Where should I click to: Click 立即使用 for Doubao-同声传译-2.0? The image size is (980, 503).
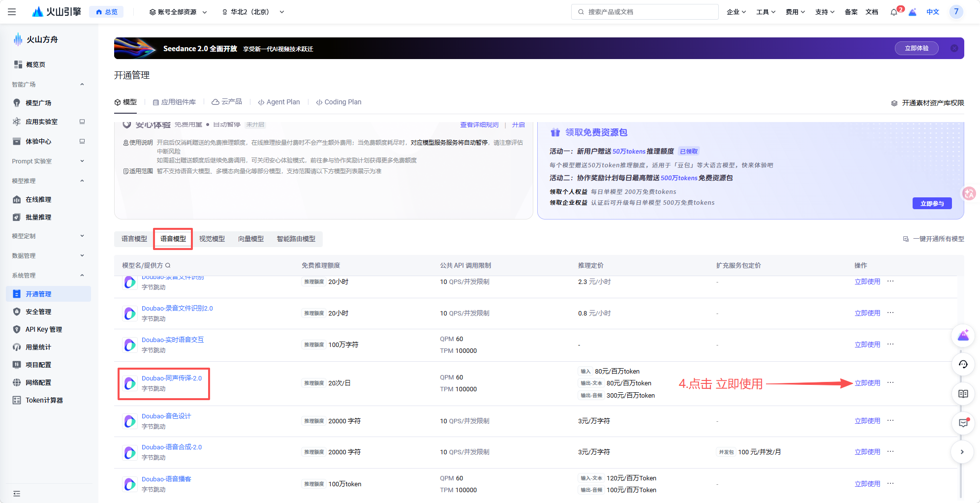coord(867,383)
